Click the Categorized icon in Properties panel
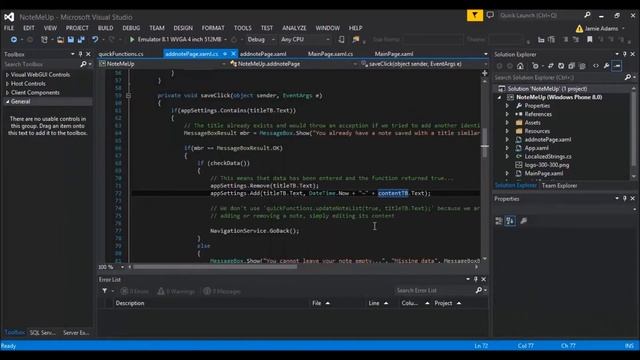 [499, 221]
